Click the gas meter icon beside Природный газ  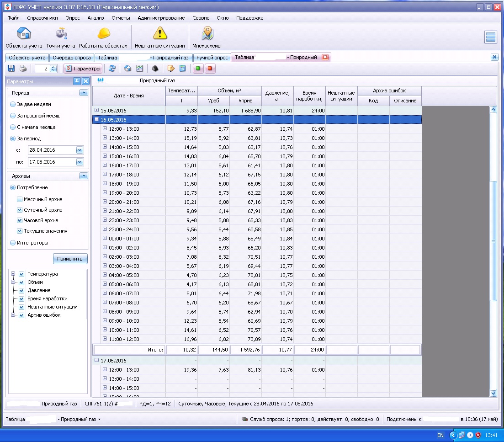tap(101, 80)
